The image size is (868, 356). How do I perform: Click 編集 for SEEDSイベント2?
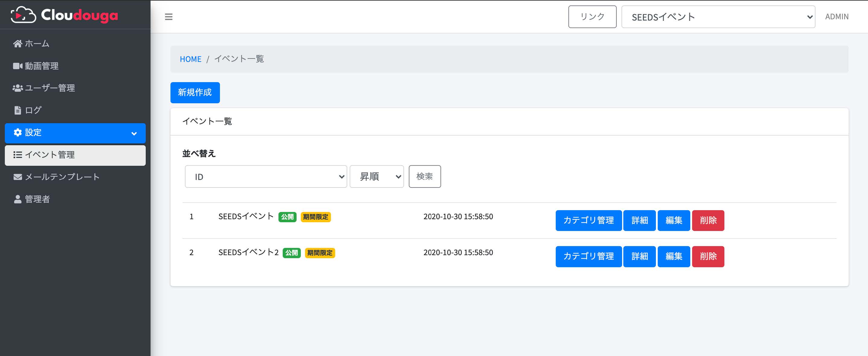coord(674,257)
